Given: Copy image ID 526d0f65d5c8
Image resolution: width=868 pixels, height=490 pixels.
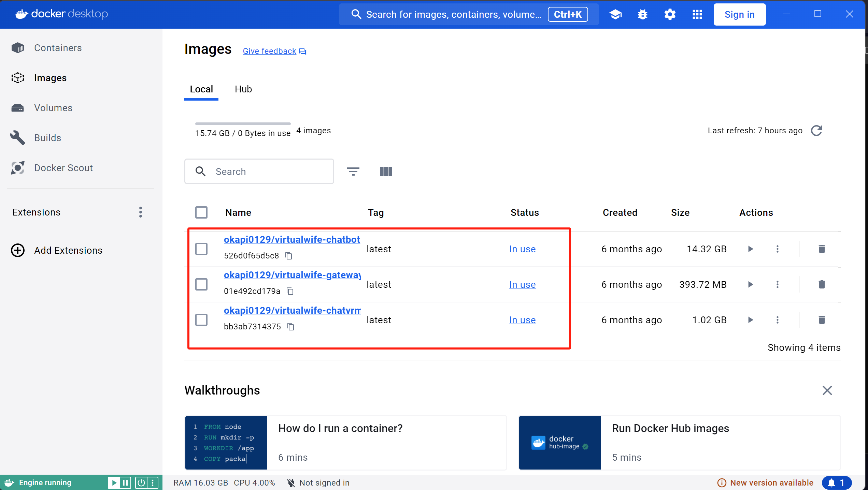Looking at the screenshot, I should click(x=289, y=256).
